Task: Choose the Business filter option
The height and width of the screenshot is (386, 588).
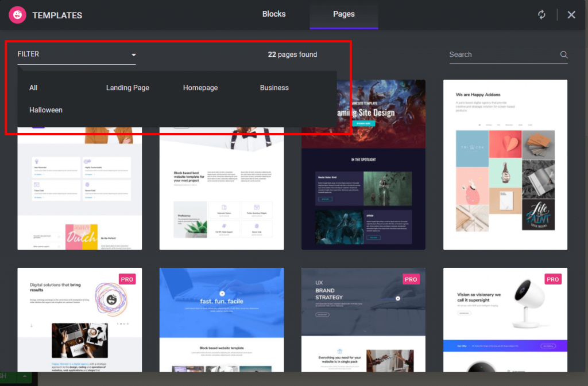Action: pos(274,88)
